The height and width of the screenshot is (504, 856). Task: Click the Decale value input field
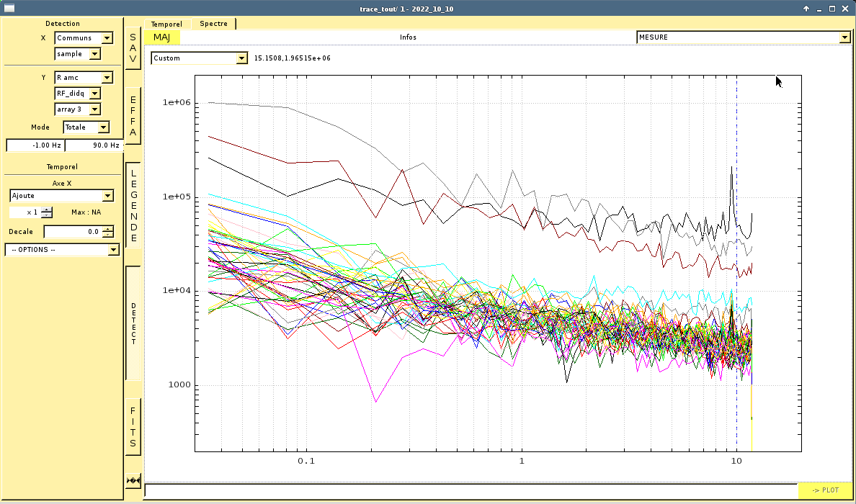(72, 232)
